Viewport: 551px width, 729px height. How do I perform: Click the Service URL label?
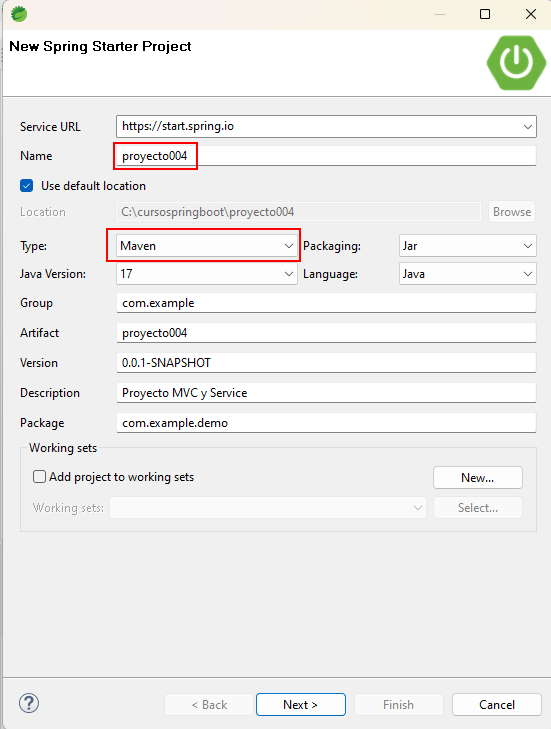click(50, 126)
